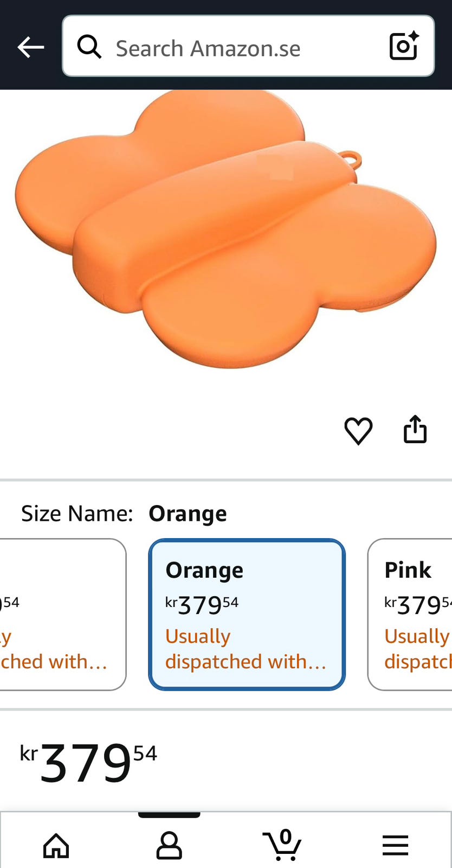Select the partially visible left variant card
The image size is (452, 868).
click(61, 614)
